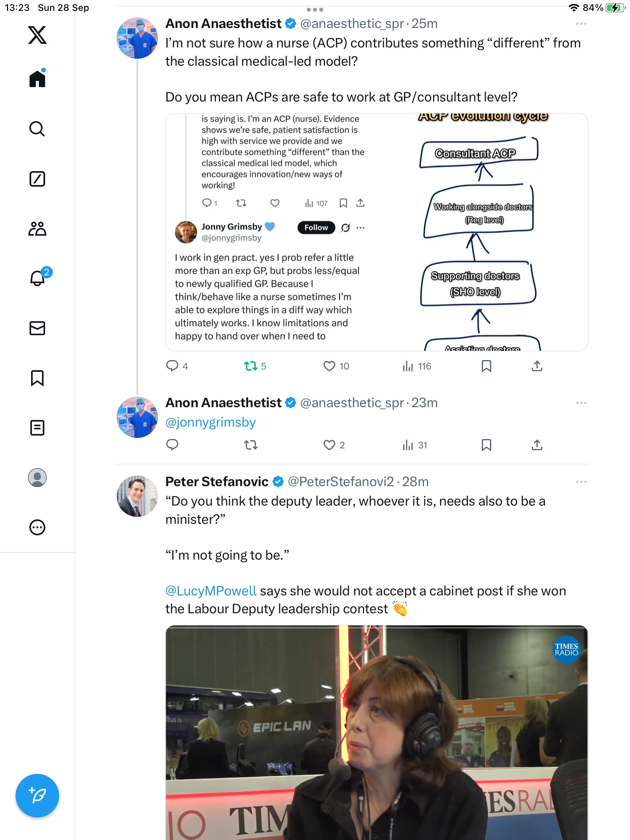Open the Search icon in sidebar
This screenshot has width=630, height=840.
point(37,129)
